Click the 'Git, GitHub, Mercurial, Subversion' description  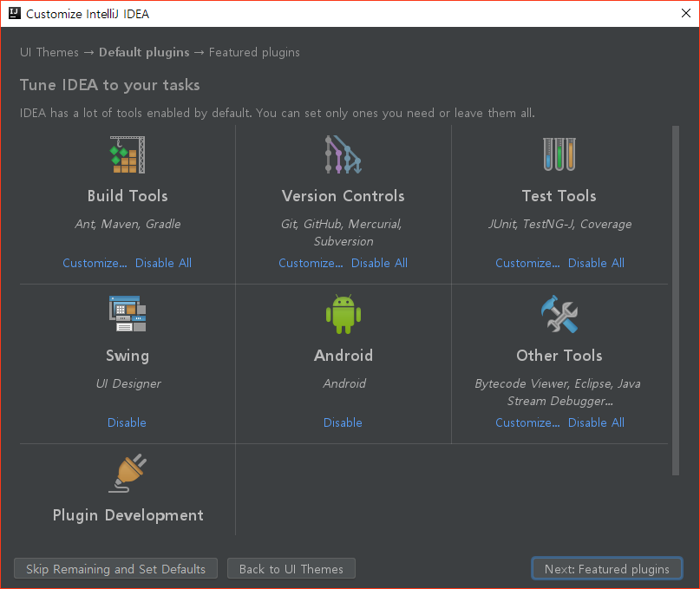point(343,232)
